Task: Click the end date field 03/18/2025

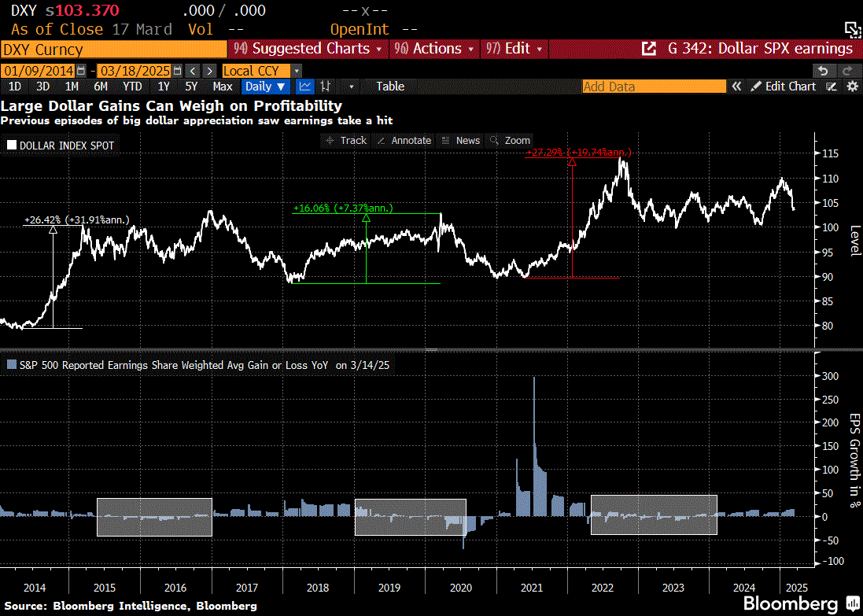Action: 135,71
